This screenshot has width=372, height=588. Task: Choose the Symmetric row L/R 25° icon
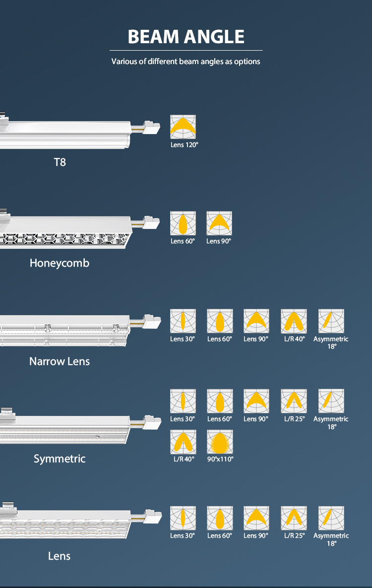tap(294, 401)
